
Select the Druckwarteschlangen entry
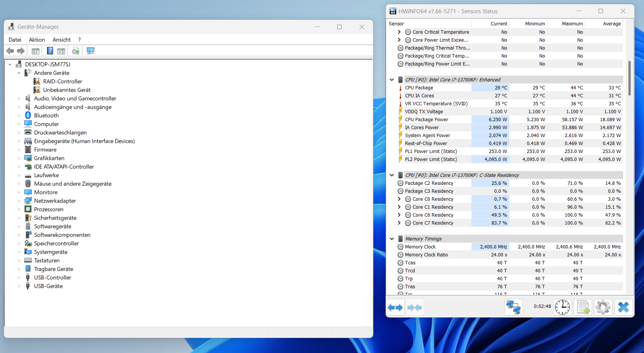point(60,133)
